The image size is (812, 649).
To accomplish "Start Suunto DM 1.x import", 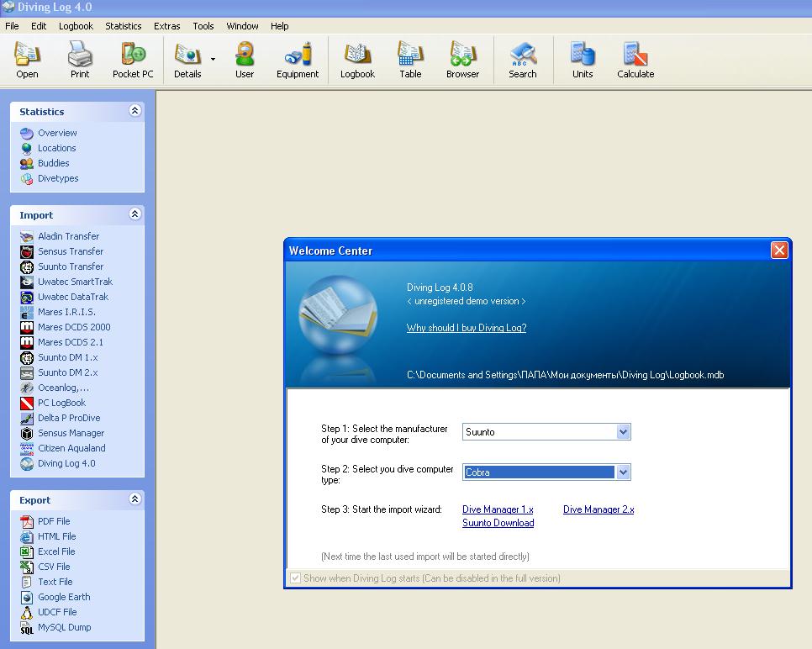I will [59, 357].
